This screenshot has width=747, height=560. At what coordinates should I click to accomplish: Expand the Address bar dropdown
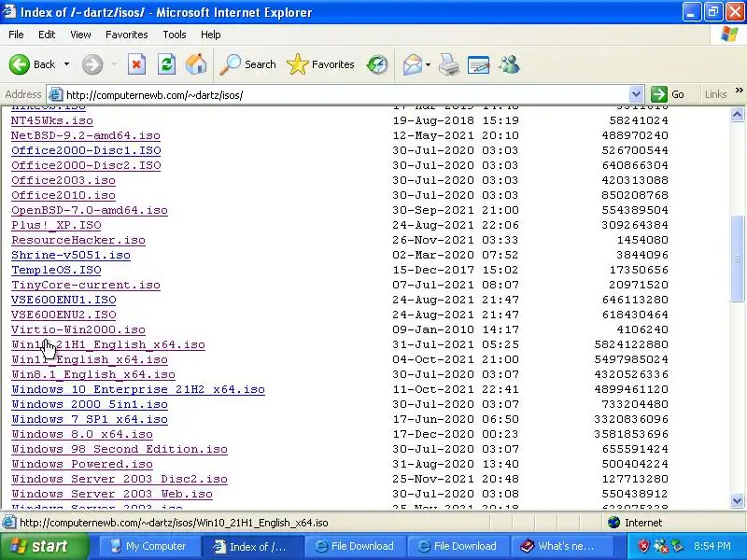point(636,95)
